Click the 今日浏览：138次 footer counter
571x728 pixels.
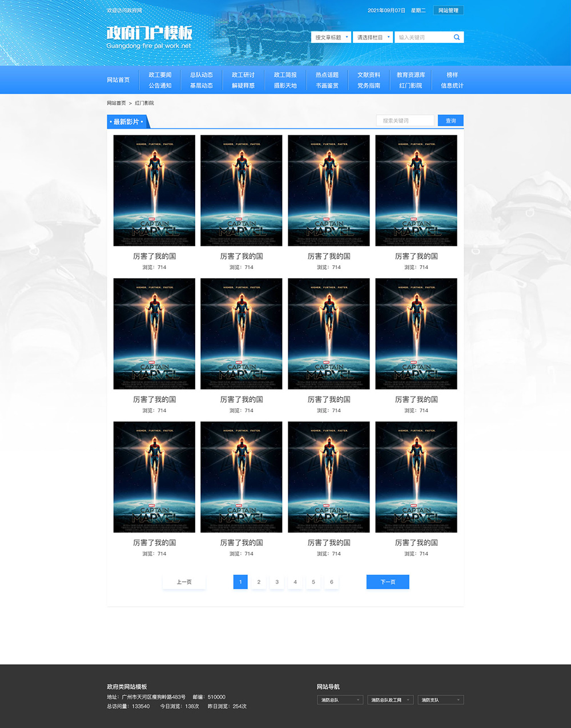tap(180, 707)
